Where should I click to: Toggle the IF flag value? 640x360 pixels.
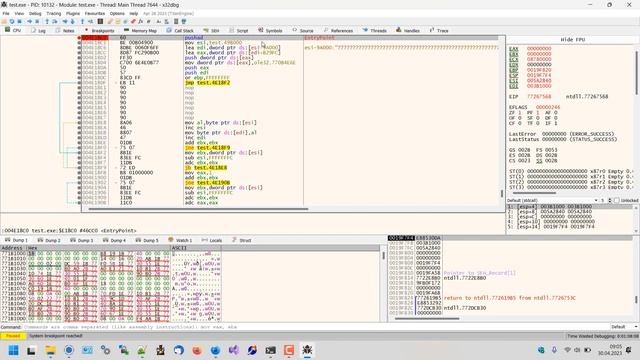[555, 123]
